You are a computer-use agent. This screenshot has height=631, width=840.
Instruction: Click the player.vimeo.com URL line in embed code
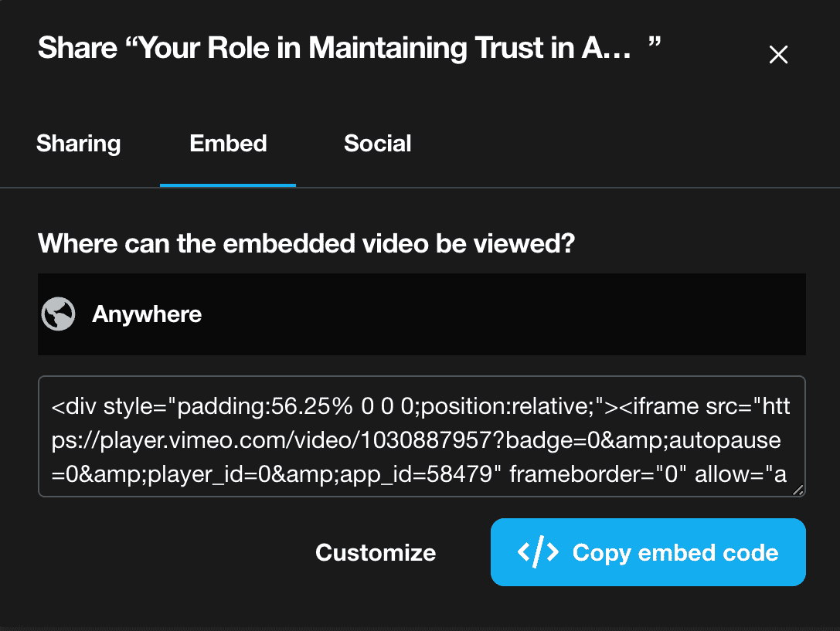click(x=417, y=440)
